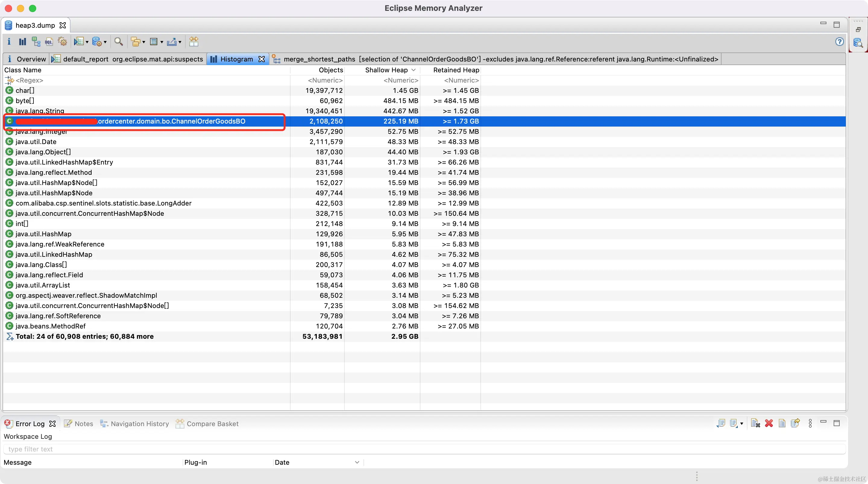Click red X Delete Log icon
The image size is (868, 484).
click(769, 423)
